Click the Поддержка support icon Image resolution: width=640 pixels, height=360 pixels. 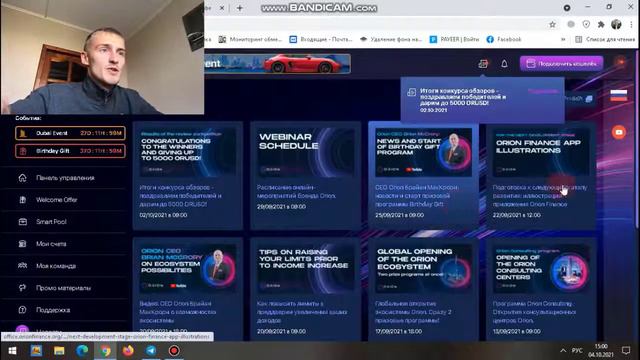pos(22,310)
